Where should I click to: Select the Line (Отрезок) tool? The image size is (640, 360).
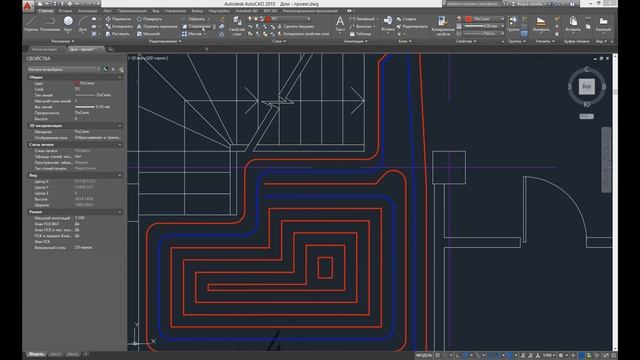point(31,24)
